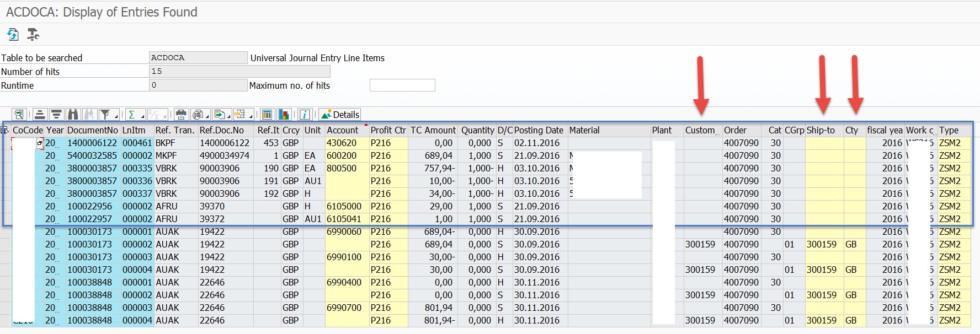Select the Account column header

(342, 130)
